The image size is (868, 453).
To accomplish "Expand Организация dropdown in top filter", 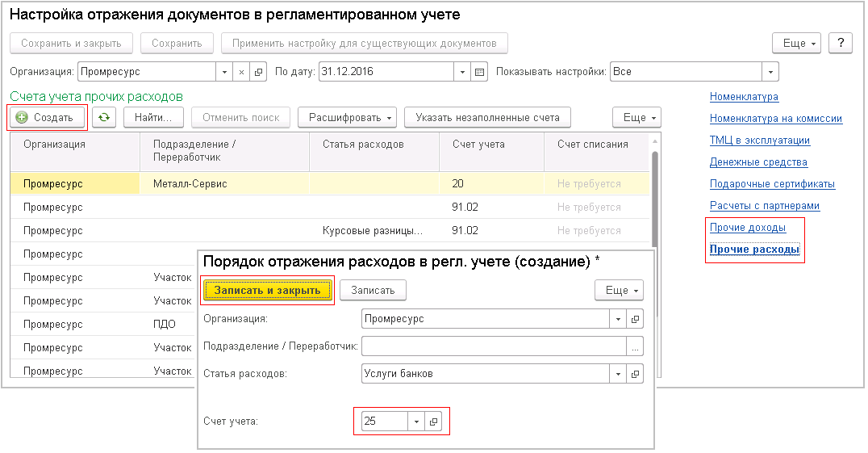I will pyautogui.click(x=224, y=72).
